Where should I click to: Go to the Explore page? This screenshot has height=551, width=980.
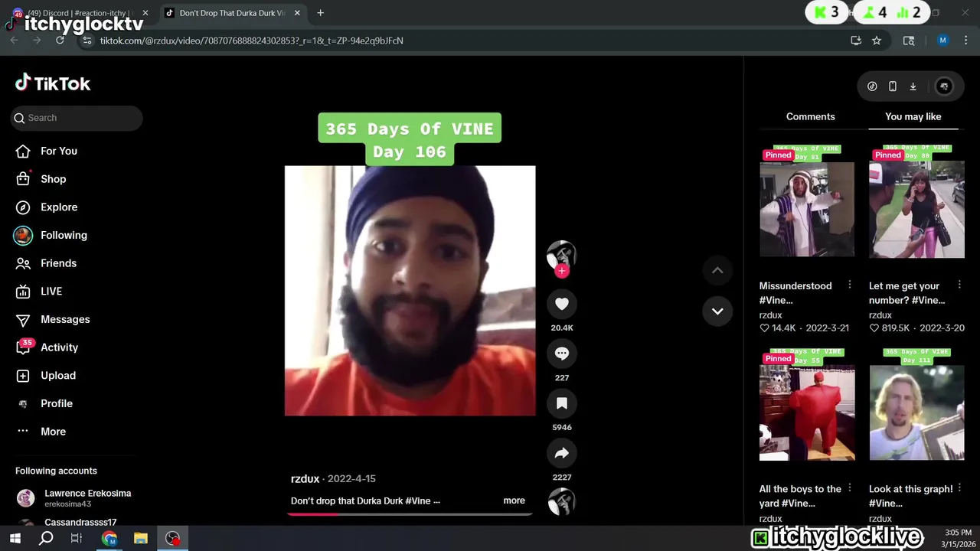[x=59, y=207]
